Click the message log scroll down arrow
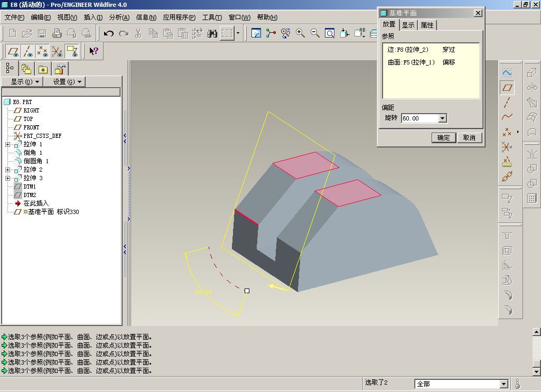Viewport: 541px width, 392px height. coord(537,371)
